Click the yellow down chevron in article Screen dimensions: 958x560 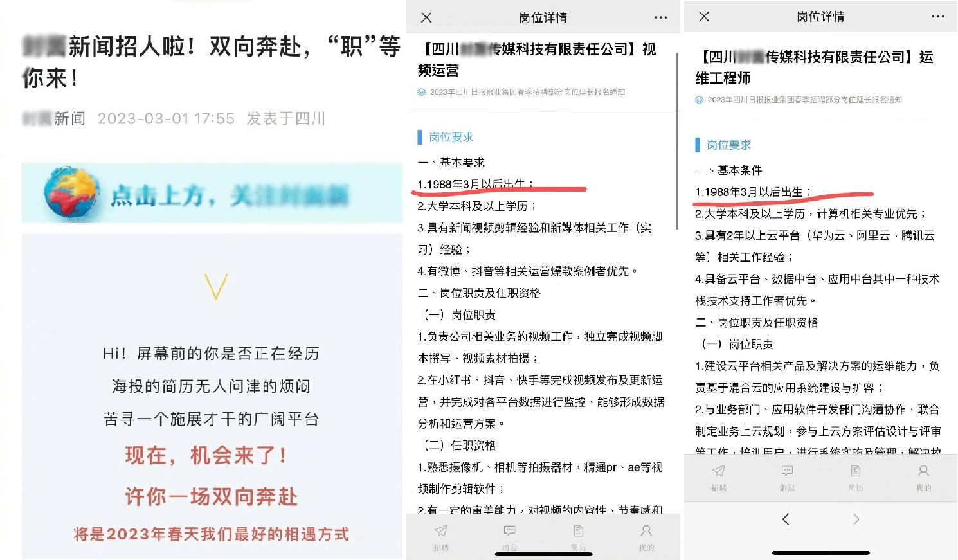click(216, 287)
